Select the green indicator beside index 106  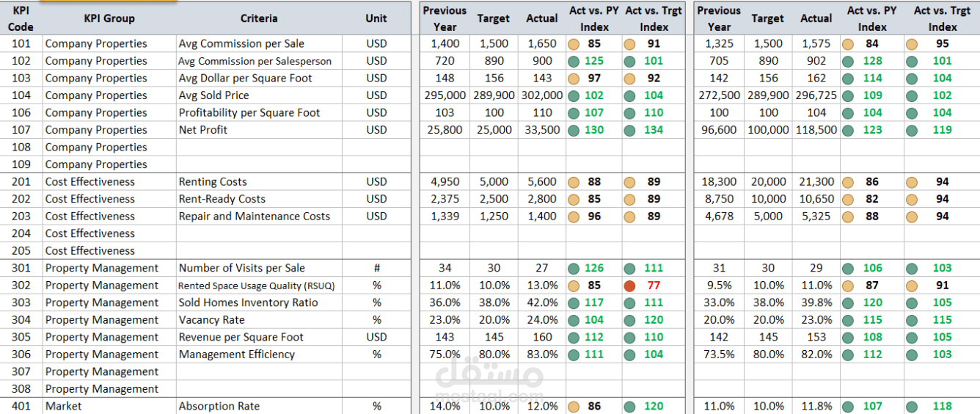click(848, 268)
